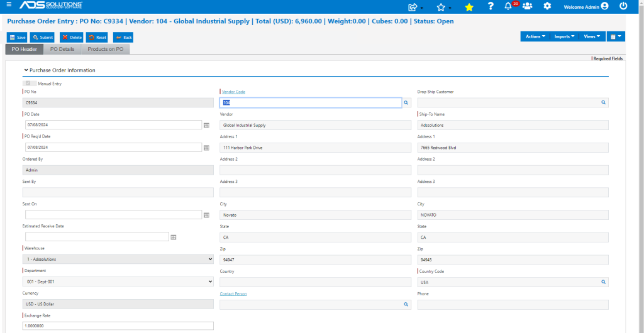The height and width of the screenshot is (333, 644).
Task: Click vendor City value Novato
Action: coord(316,215)
